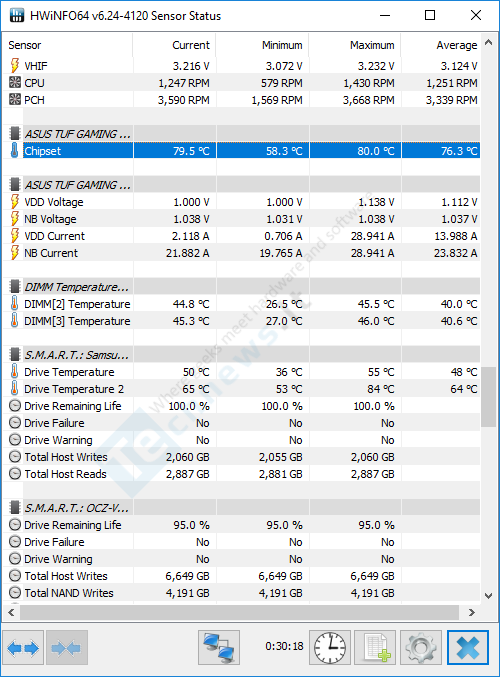Open sensor settings gear icon
Screen dimensions: 500x677
[x=421, y=647]
